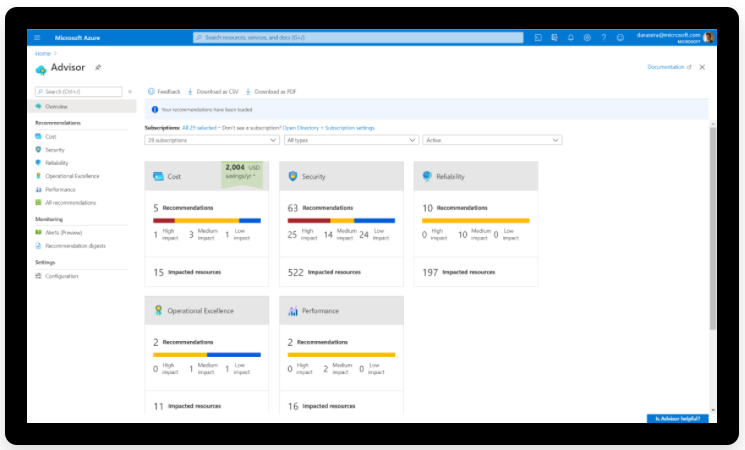Click the notifications bell icon

coord(570,37)
